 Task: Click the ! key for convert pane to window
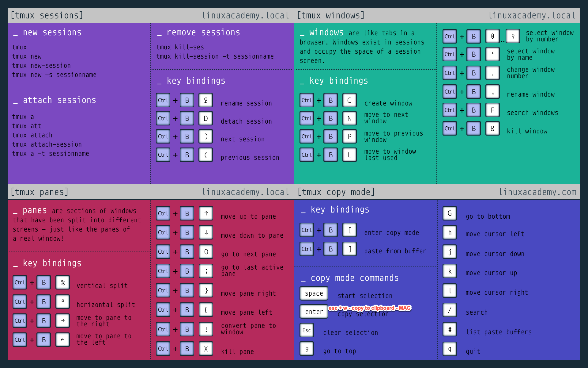tap(206, 329)
